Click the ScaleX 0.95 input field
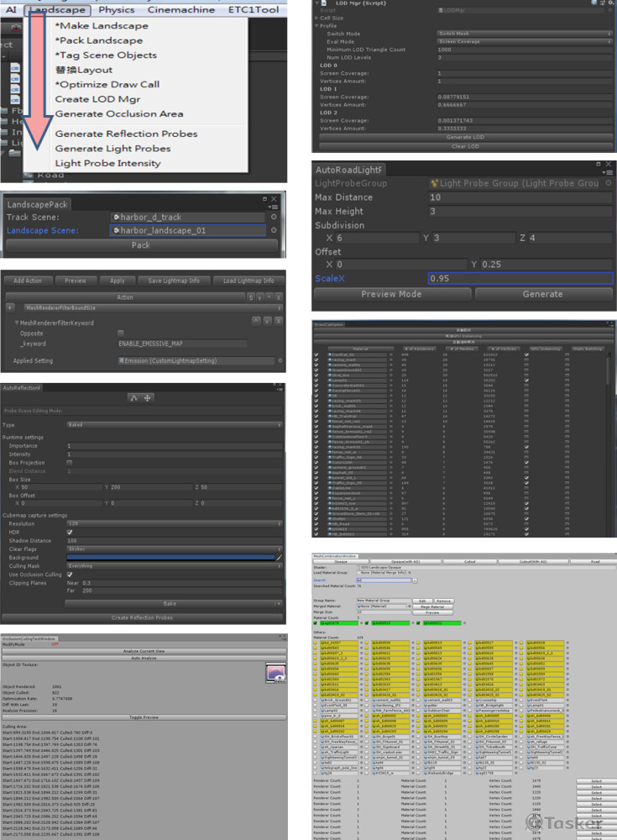Screen dimensions: 617x840 pos(520,279)
